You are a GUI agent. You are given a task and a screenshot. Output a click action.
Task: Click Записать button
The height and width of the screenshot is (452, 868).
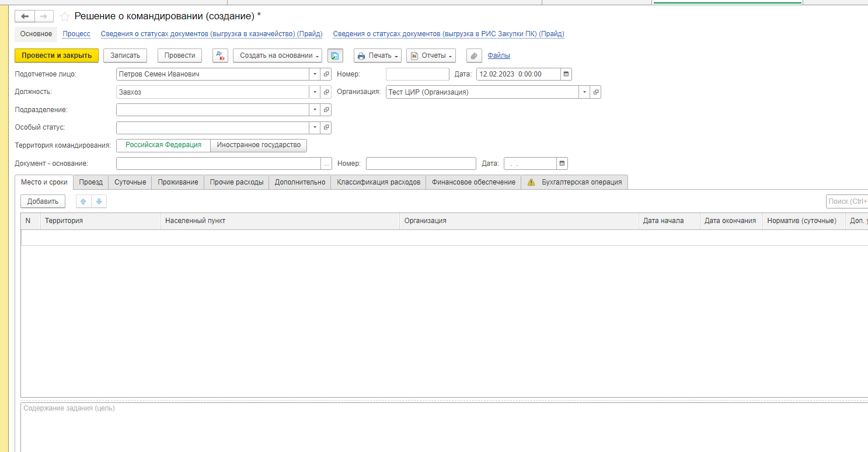point(126,55)
